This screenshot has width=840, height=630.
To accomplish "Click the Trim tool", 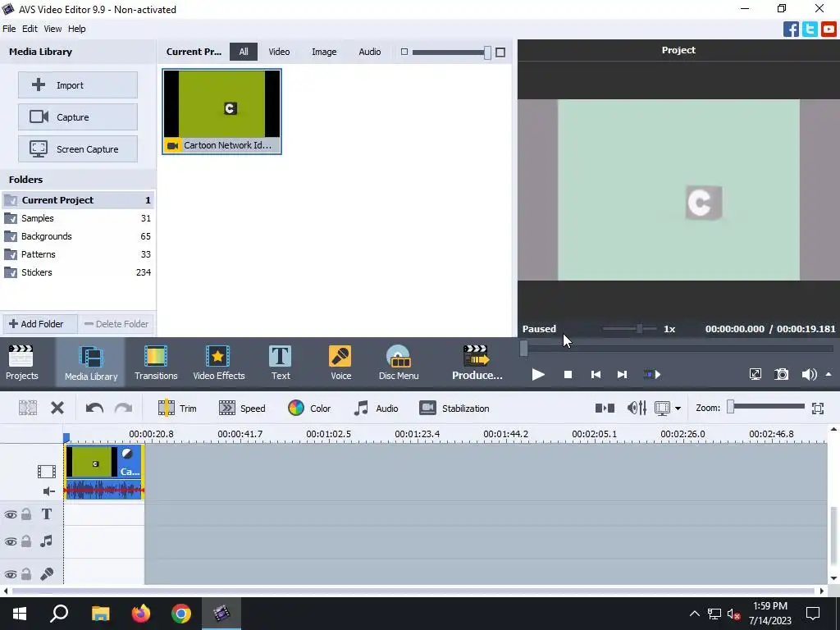I will pos(177,409).
